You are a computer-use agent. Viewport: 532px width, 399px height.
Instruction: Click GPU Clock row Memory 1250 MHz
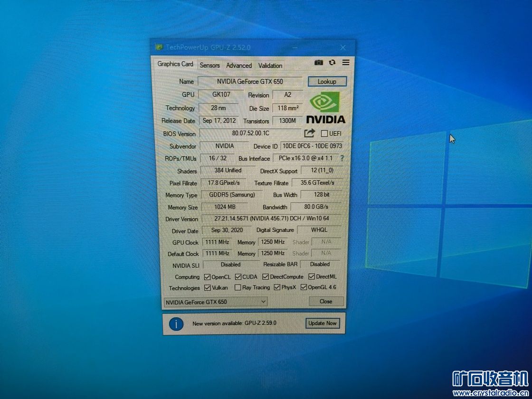tap(273, 242)
